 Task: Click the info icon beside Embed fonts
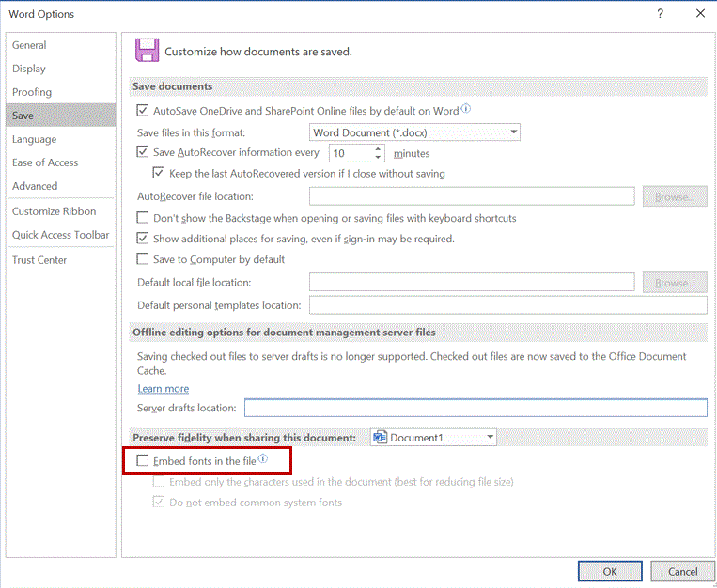tap(263, 459)
